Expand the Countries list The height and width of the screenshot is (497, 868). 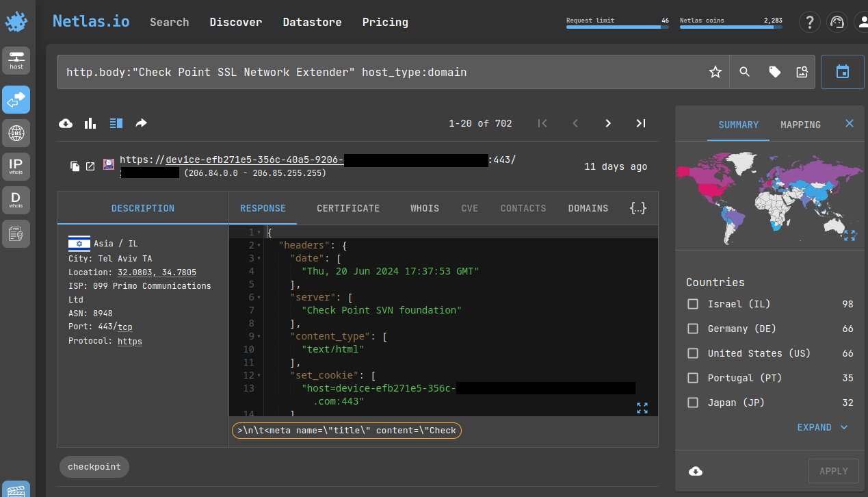pyautogui.click(x=822, y=427)
